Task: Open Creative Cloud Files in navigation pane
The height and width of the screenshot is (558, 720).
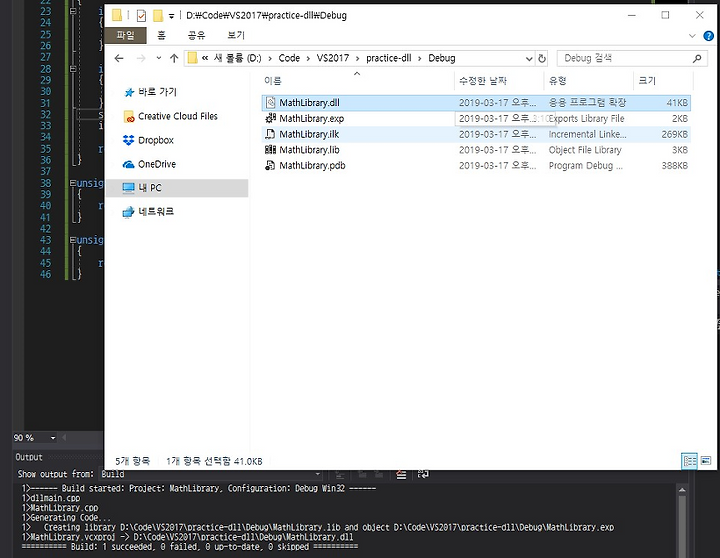Action: coord(171,116)
